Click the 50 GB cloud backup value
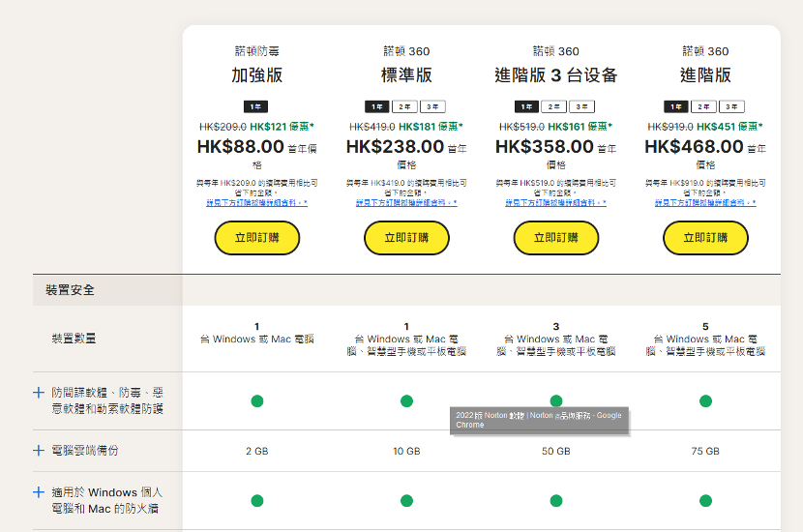 coord(556,451)
